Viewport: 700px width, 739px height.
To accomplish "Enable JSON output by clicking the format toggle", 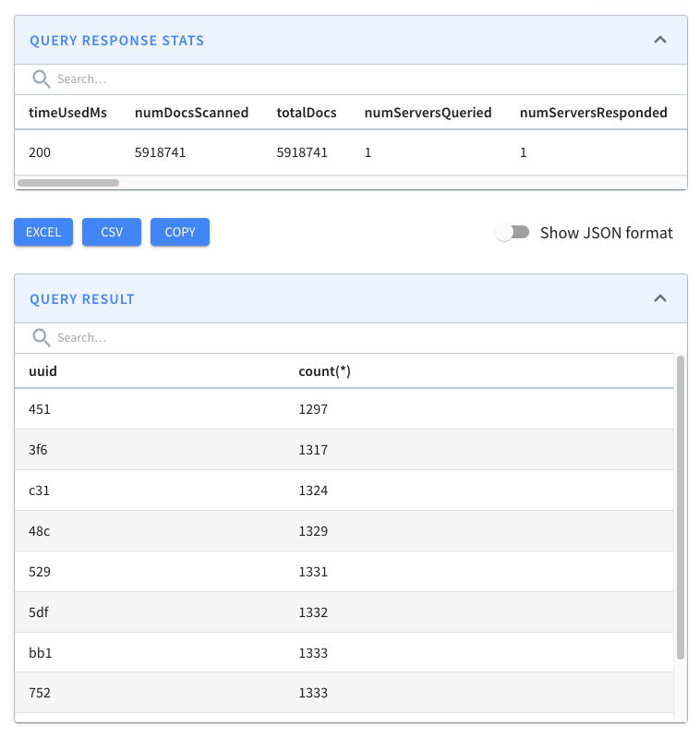I will pos(513,233).
